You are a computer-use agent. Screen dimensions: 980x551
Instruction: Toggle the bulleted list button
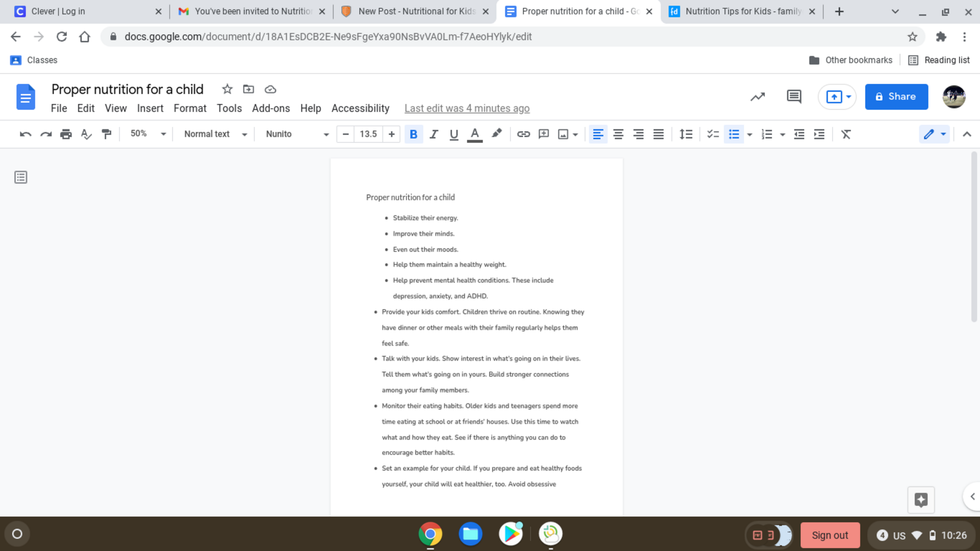[x=734, y=135]
